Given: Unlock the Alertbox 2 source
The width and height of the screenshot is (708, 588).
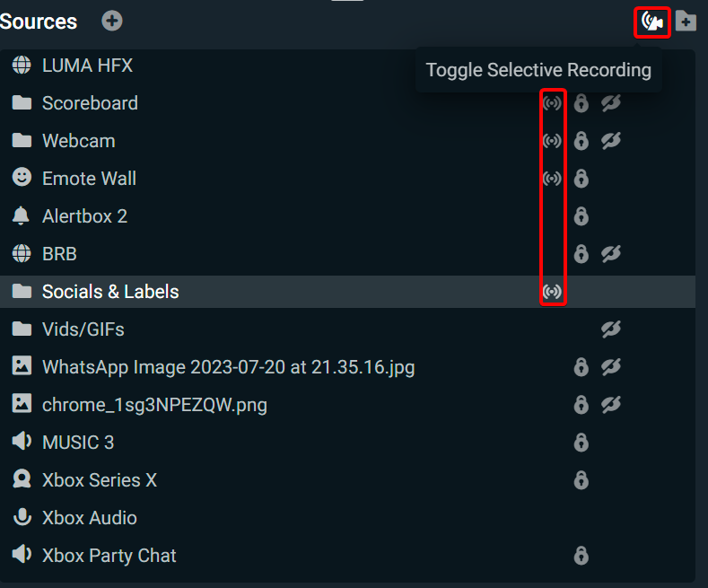Looking at the screenshot, I should coord(581,216).
